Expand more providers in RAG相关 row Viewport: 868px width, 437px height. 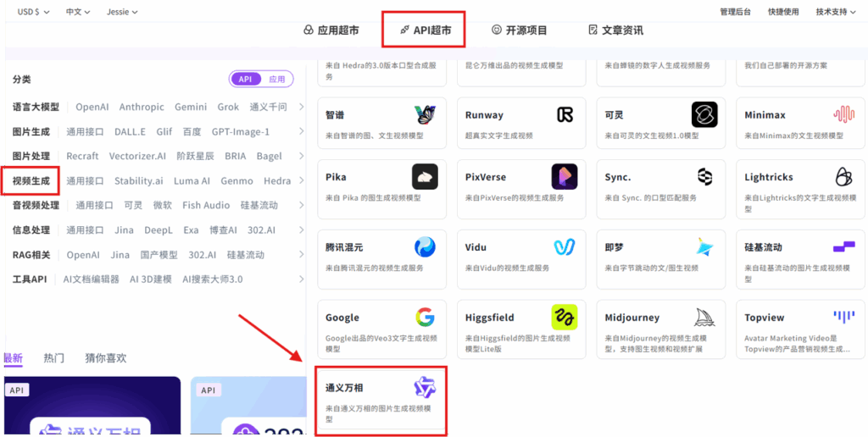[301, 254]
